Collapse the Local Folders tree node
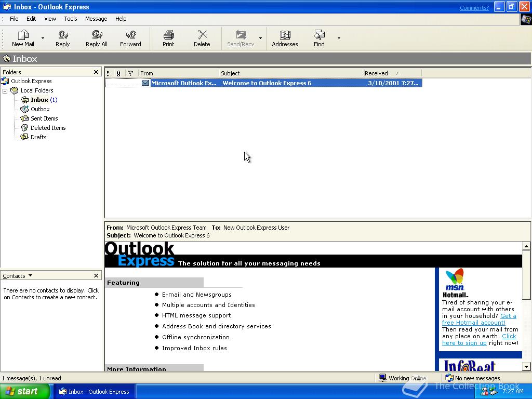 pyautogui.click(x=5, y=90)
